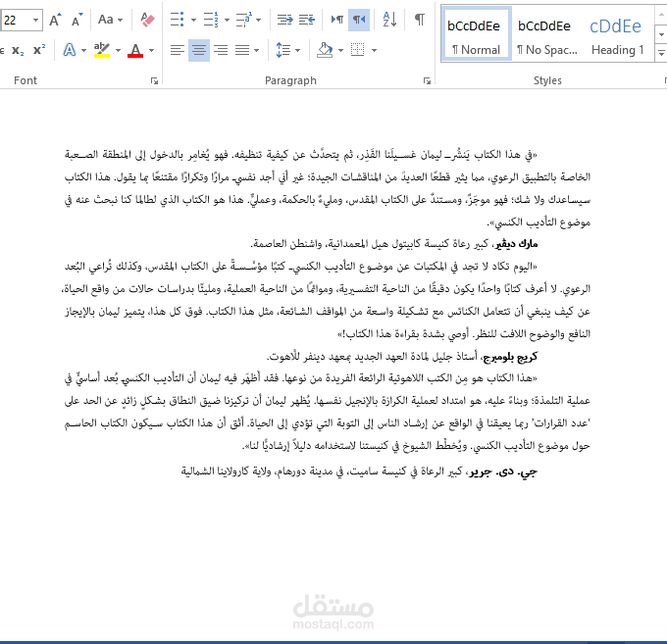Align text to the right
Viewport: 667px width, 644px height.
(x=221, y=51)
